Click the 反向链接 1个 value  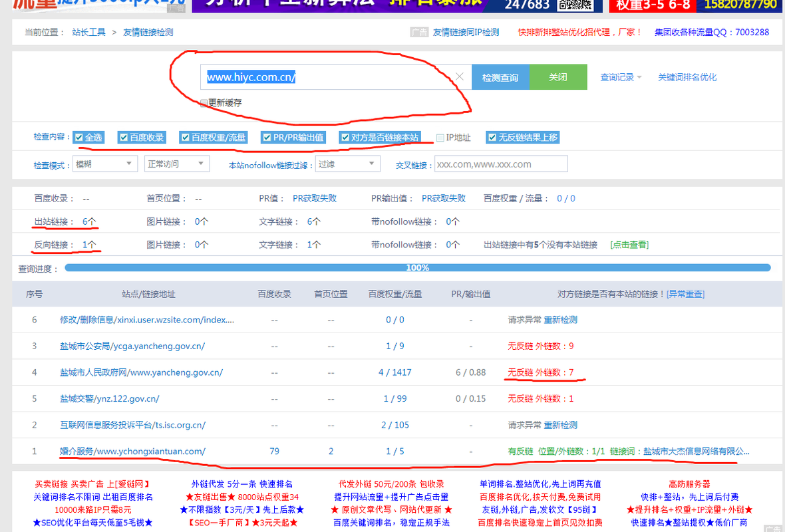coord(89,245)
